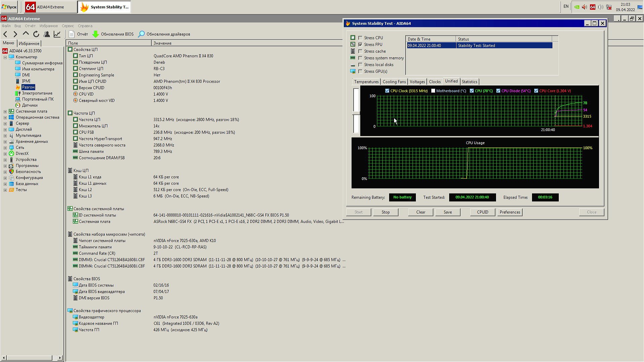
Task: Switch to the Temperatures tab
Action: tap(366, 82)
